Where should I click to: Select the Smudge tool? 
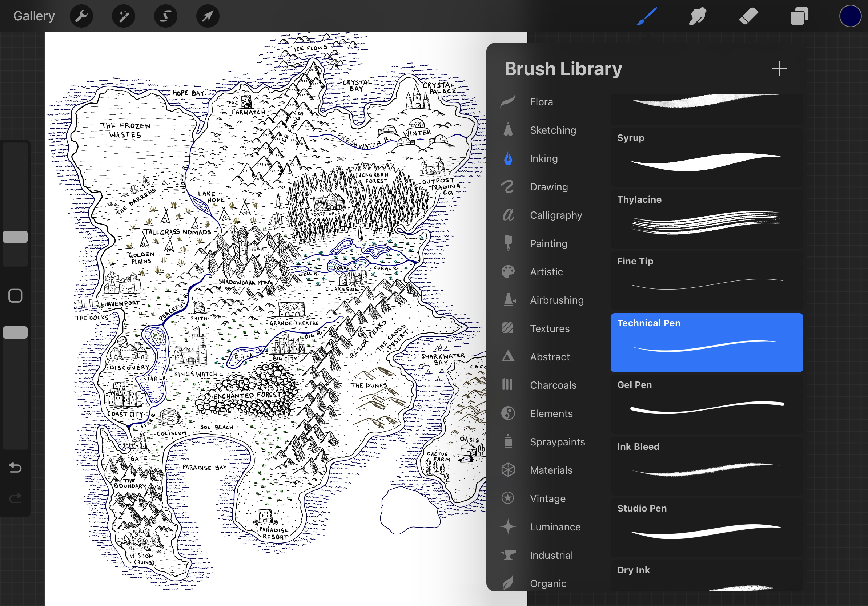(x=698, y=16)
